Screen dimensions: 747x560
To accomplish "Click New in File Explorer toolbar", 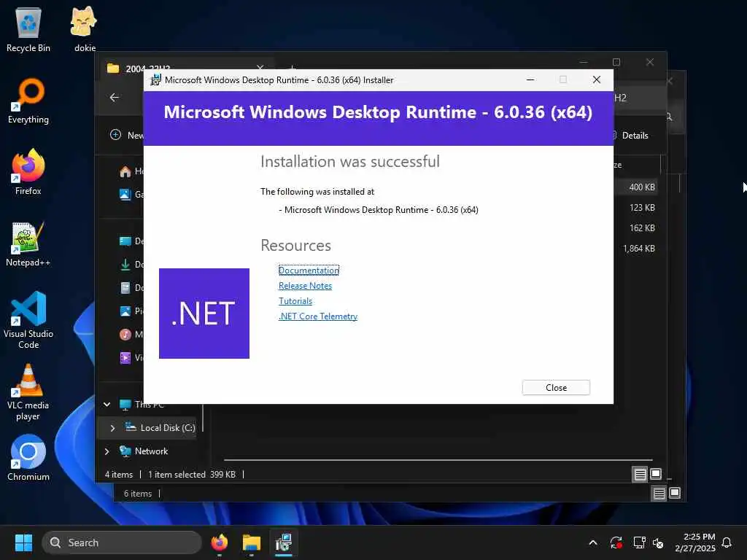I will coord(127,135).
